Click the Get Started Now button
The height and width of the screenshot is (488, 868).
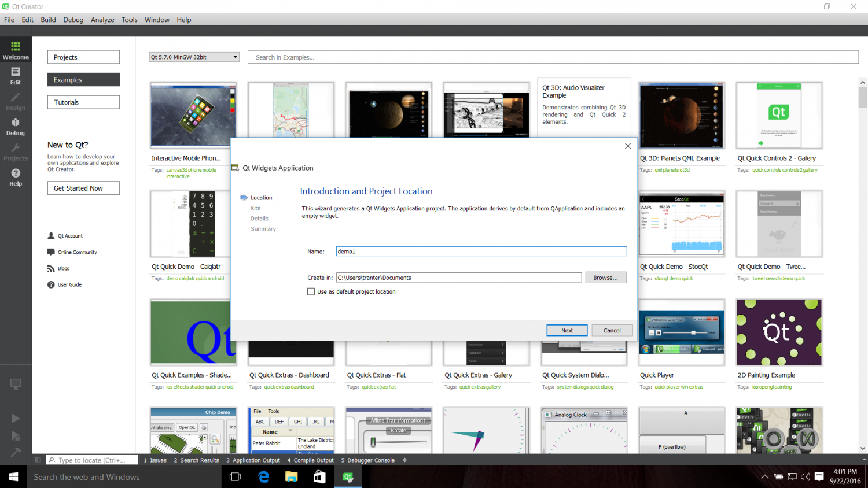coord(83,187)
